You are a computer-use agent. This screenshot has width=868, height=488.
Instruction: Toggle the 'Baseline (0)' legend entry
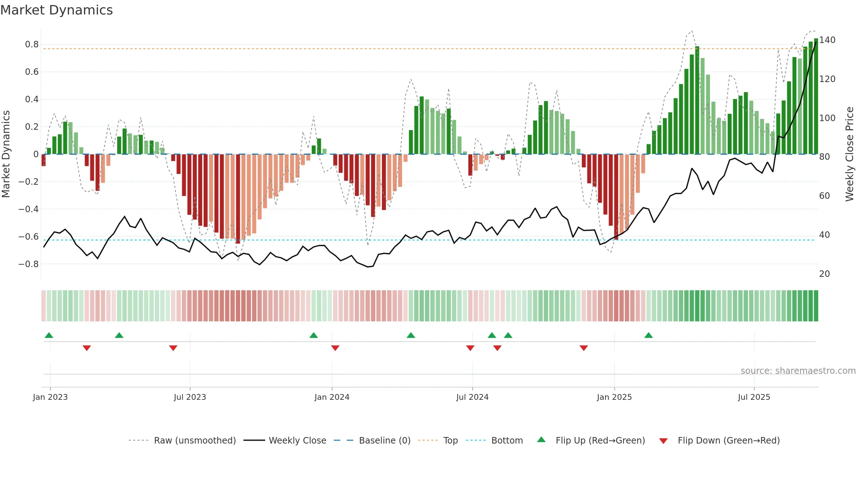(372, 440)
